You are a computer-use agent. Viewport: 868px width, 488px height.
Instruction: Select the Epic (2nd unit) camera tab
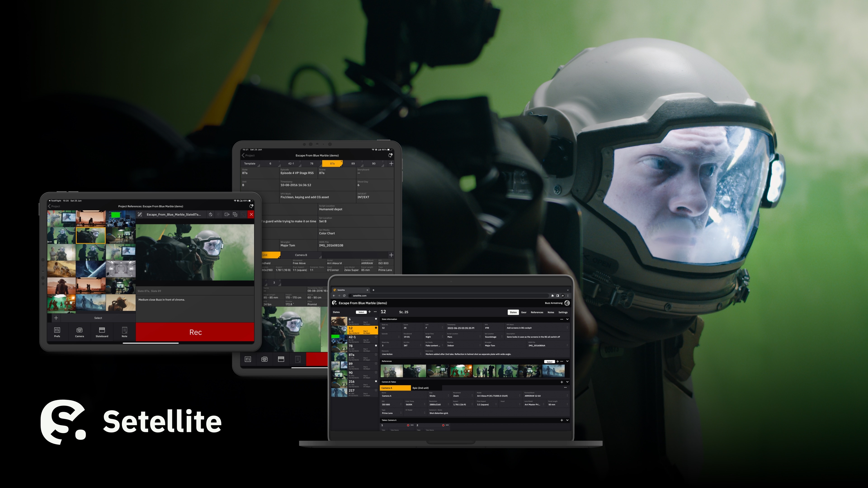(420, 388)
